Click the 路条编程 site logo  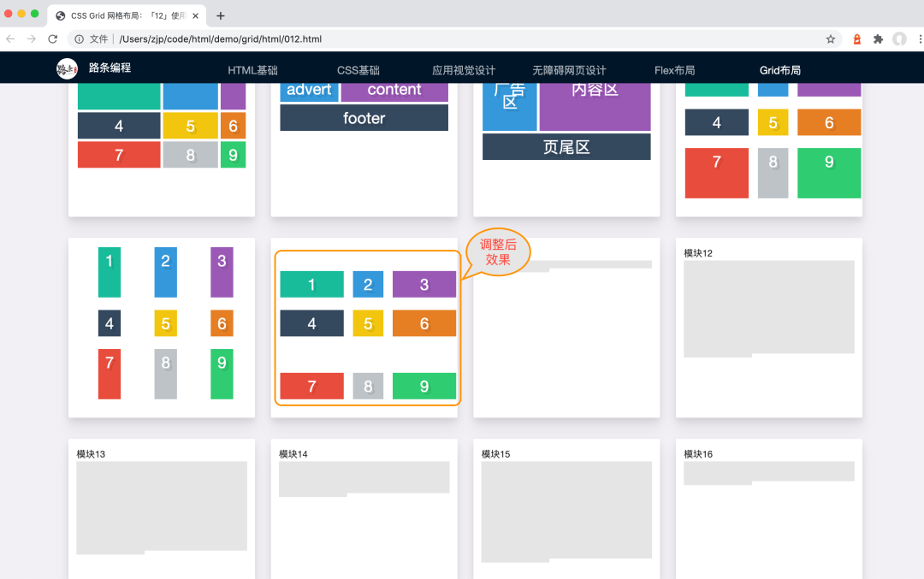pyautogui.click(x=67, y=68)
